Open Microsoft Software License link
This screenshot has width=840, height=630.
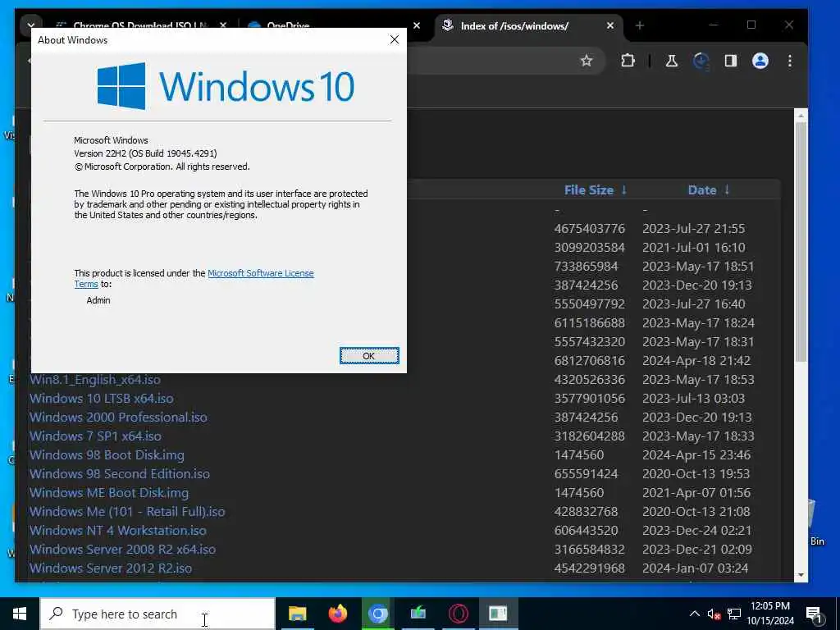[260, 273]
